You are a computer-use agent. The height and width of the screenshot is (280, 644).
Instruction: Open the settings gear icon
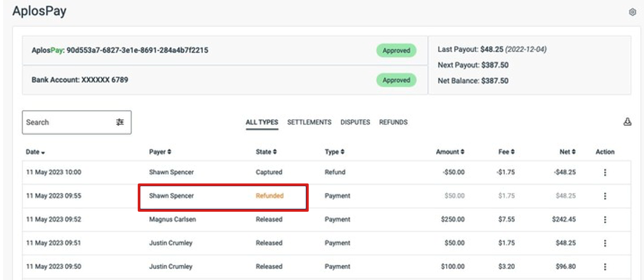(x=632, y=12)
